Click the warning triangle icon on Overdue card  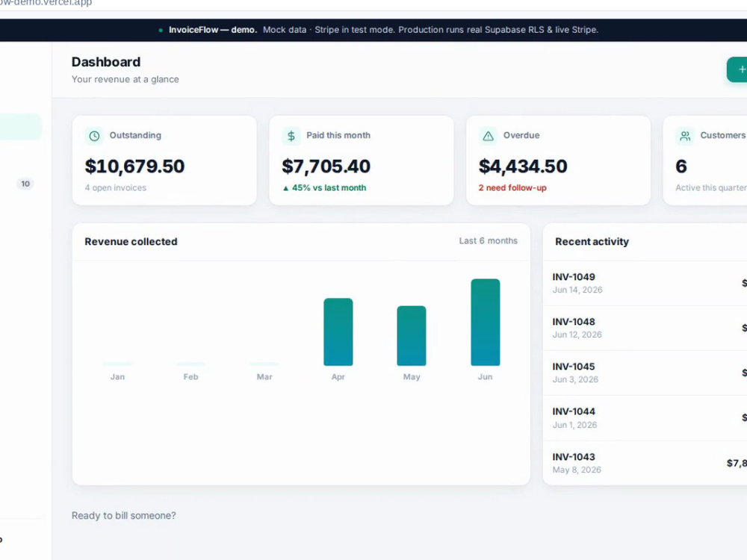tap(489, 136)
